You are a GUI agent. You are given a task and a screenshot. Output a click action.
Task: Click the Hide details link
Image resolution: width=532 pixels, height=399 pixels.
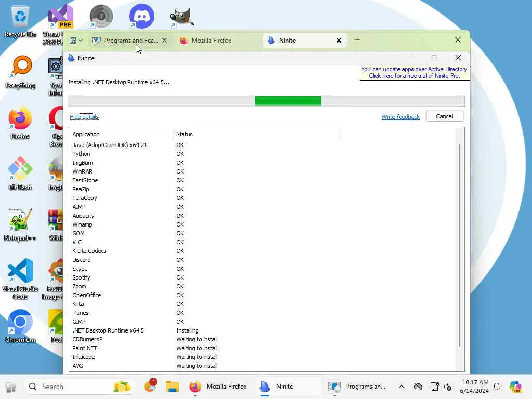84,117
